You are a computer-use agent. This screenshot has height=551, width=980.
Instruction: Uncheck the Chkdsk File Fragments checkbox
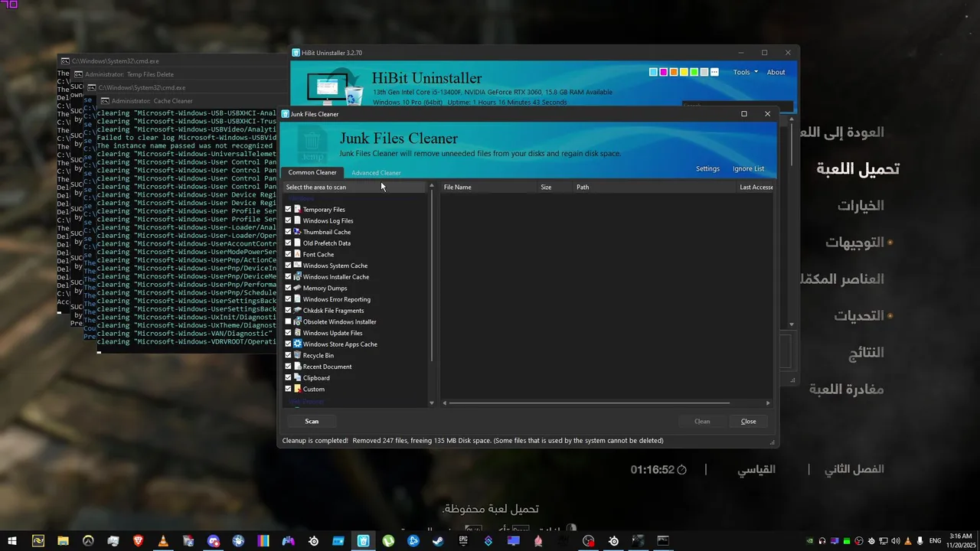(288, 310)
